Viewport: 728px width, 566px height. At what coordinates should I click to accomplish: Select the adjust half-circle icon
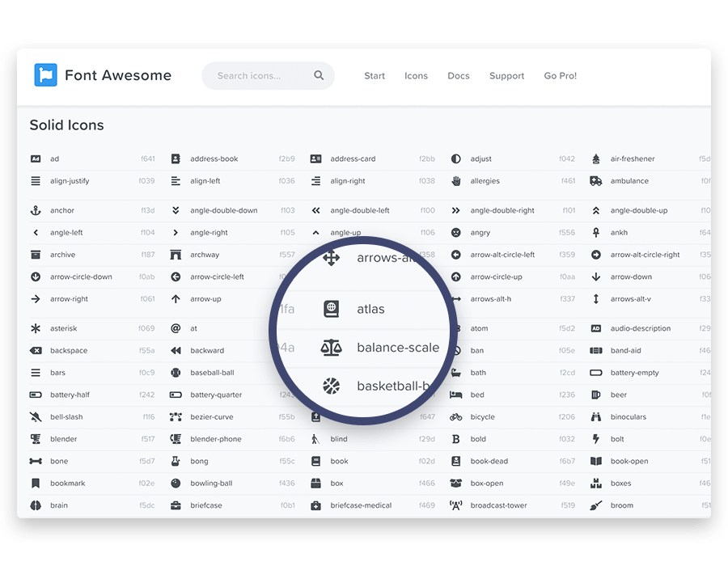(x=456, y=158)
